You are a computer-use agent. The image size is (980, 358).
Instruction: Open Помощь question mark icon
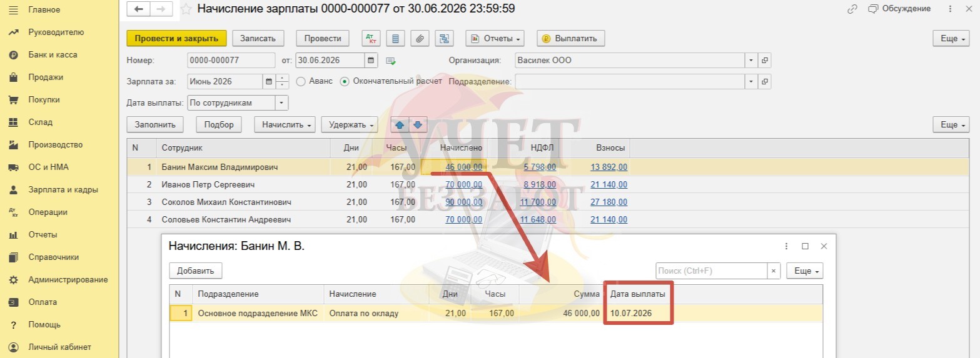tap(13, 325)
